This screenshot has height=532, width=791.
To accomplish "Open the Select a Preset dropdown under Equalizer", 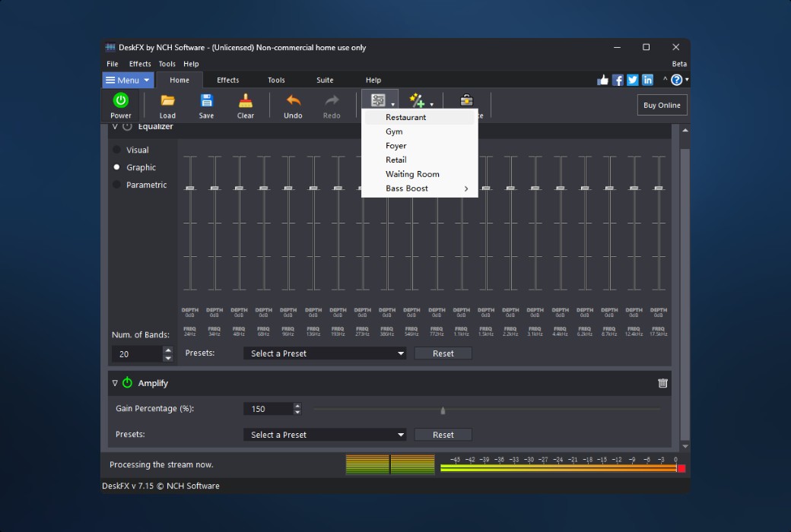I will point(325,353).
